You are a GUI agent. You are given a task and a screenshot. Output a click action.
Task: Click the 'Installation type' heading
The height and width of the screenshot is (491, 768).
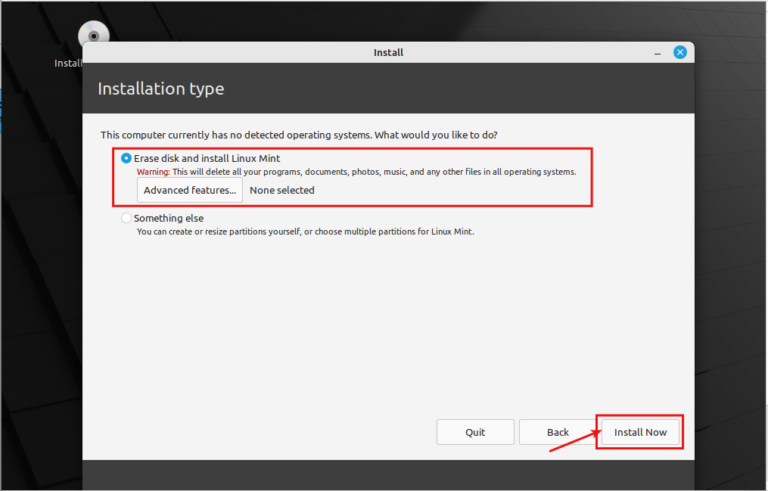click(161, 89)
